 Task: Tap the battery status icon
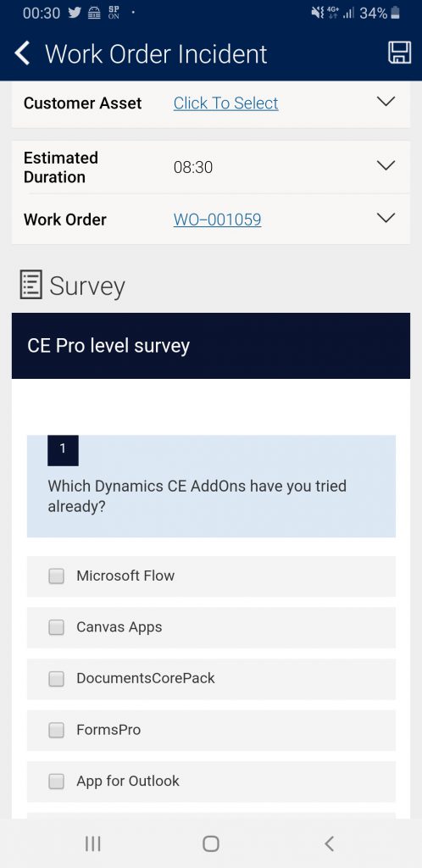(395, 13)
